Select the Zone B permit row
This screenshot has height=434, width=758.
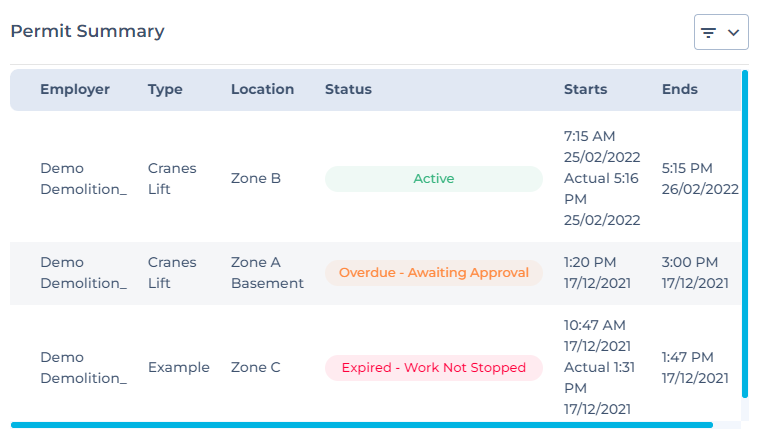coord(255,179)
